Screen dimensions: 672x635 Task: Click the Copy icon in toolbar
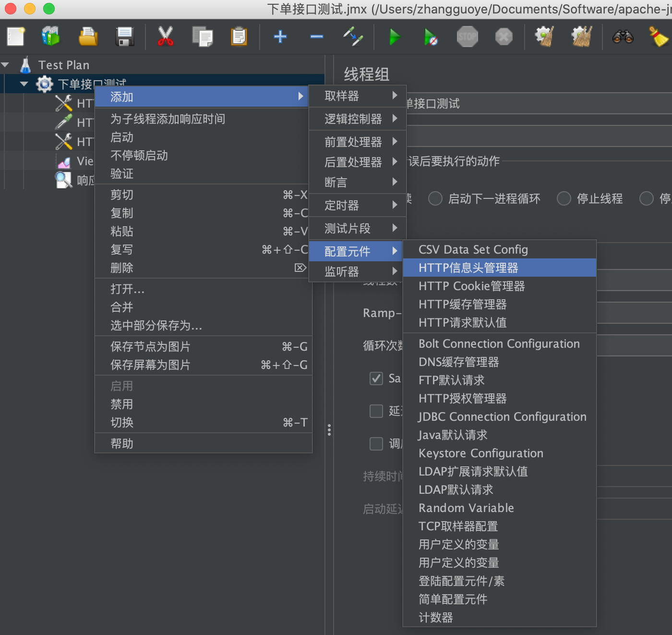coord(203,37)
